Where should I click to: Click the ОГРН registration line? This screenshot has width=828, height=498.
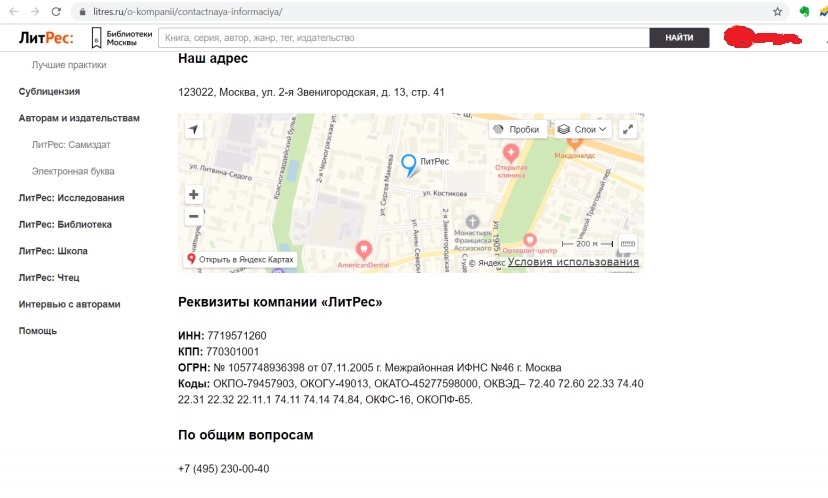(370, 368)
